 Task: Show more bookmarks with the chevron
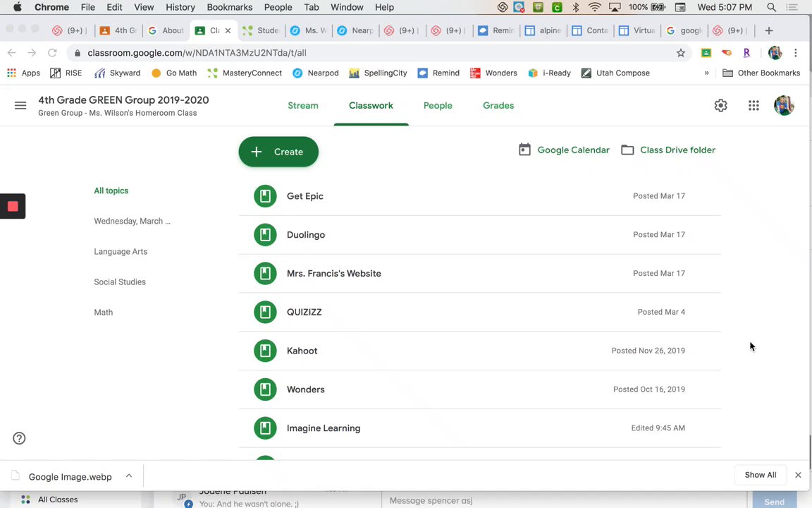pos(706,73)
